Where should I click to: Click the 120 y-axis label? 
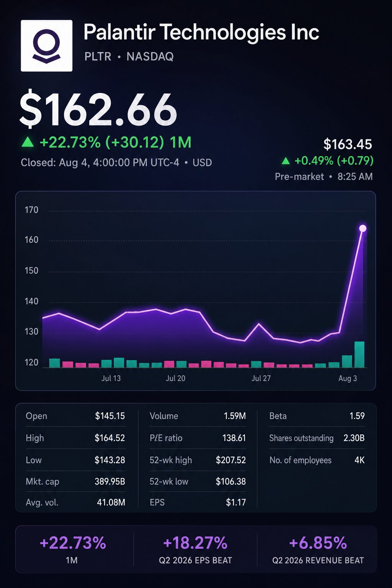pos(31,363)
